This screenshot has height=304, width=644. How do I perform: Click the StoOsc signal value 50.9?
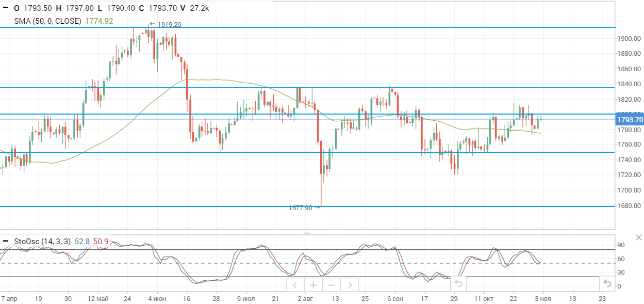[101, 241]
